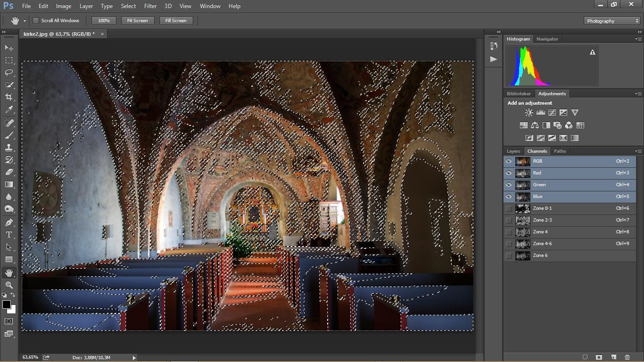This screenshot has width=644, height=362.
Task: Show the Zone 0-1 channel
Action: pyautogui.click(x=509, y=208)
